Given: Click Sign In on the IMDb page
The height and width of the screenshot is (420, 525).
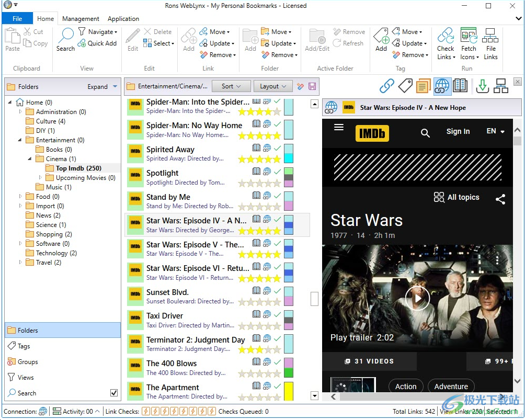Looking at the screenshot, I should 458,131.
